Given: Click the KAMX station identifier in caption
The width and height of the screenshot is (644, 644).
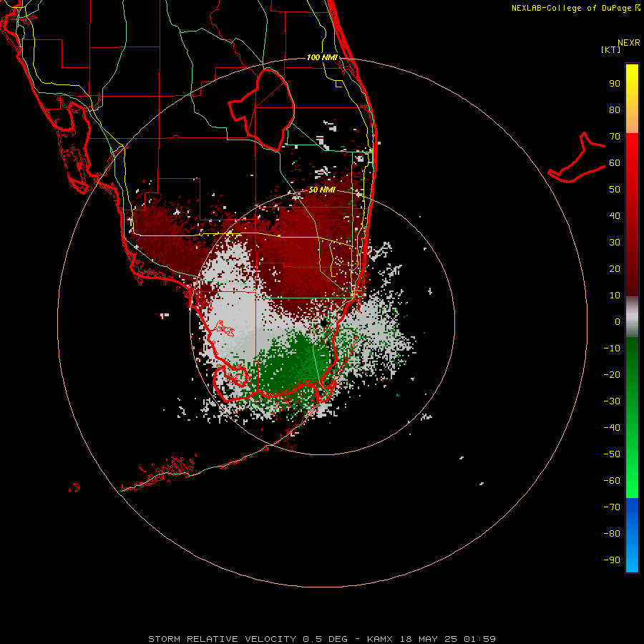Looking at the screenshot, I should pos(380,639).
